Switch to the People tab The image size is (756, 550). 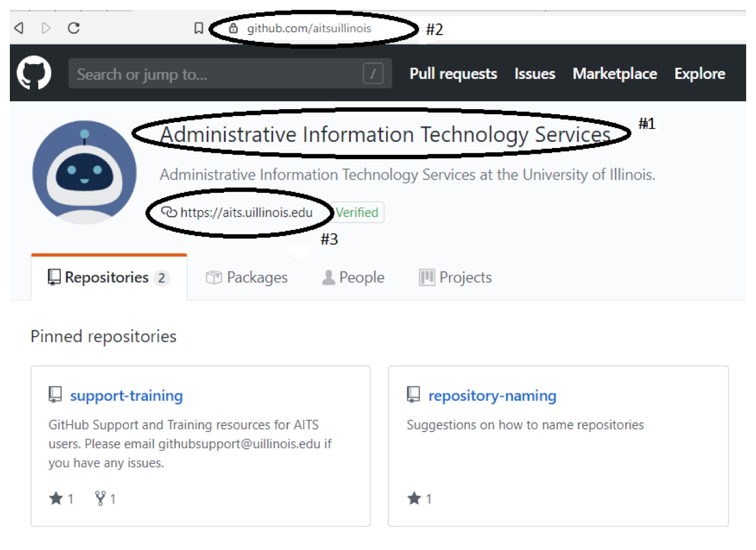[x=353, y=277]
